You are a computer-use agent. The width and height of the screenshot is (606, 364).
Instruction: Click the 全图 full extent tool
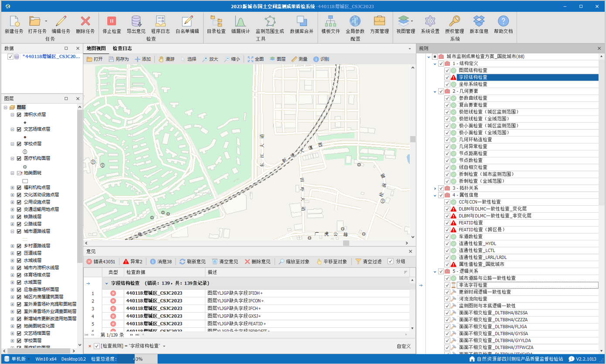click(255, 59)
